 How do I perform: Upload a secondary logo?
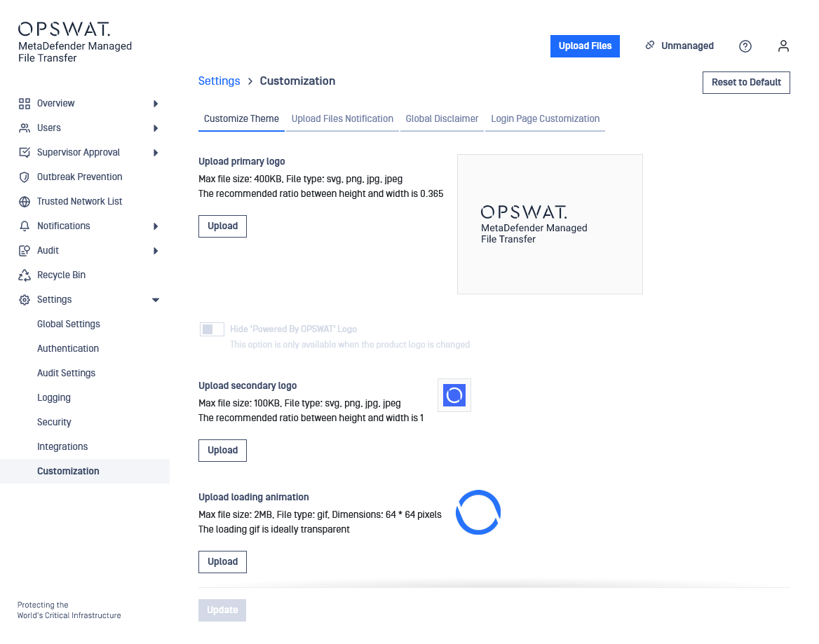tap(222, 451)
